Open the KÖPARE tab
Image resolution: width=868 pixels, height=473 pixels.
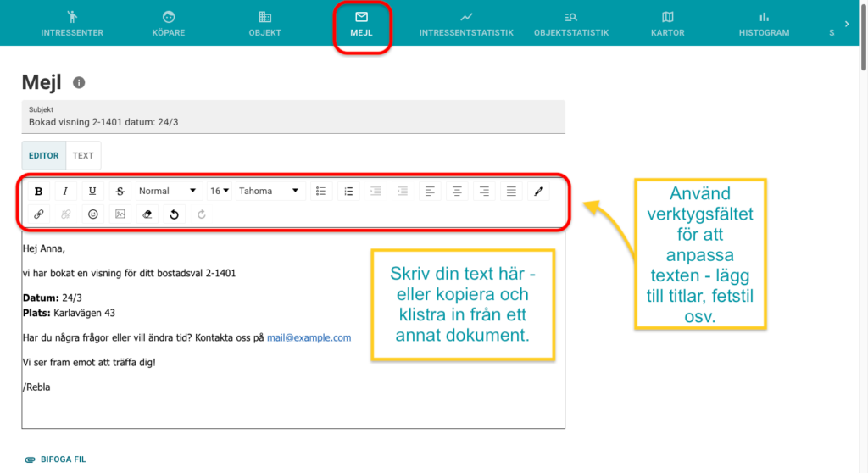tap(169, 23)
